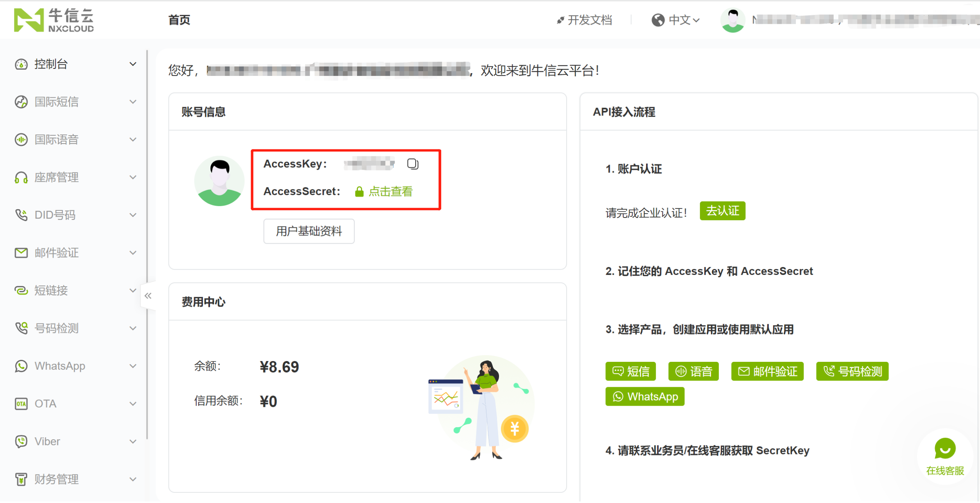Image resolution: width=980 pixels, height=503 pixels.
Task: Select the 号码检测 product button under step 3
Action: [852, 371]
